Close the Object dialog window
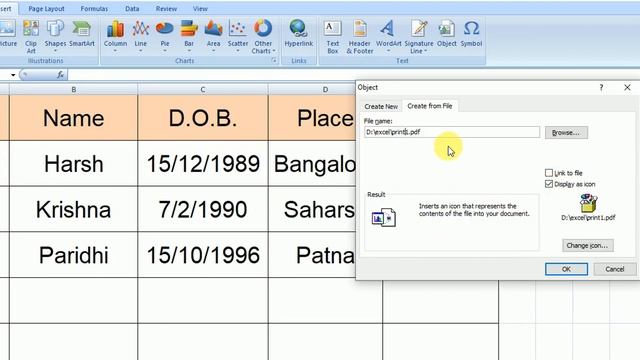The image size is (640, 360). 627,87
